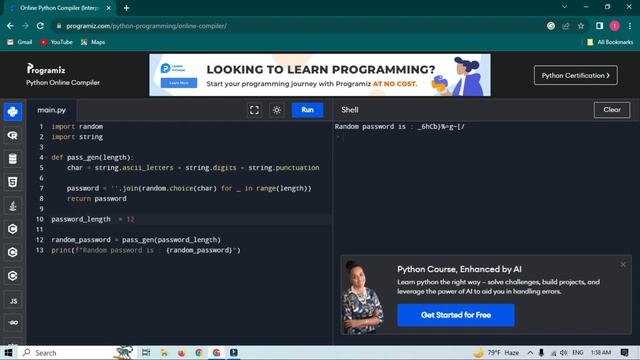
Task: Click the 'password_length = 12' line
Action: (x=93, y=219)
